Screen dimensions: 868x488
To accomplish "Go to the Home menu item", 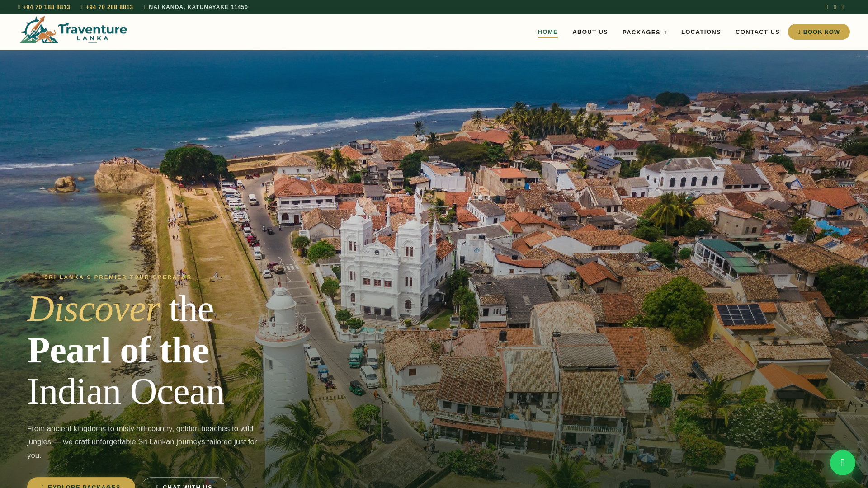I will (547, 32).
